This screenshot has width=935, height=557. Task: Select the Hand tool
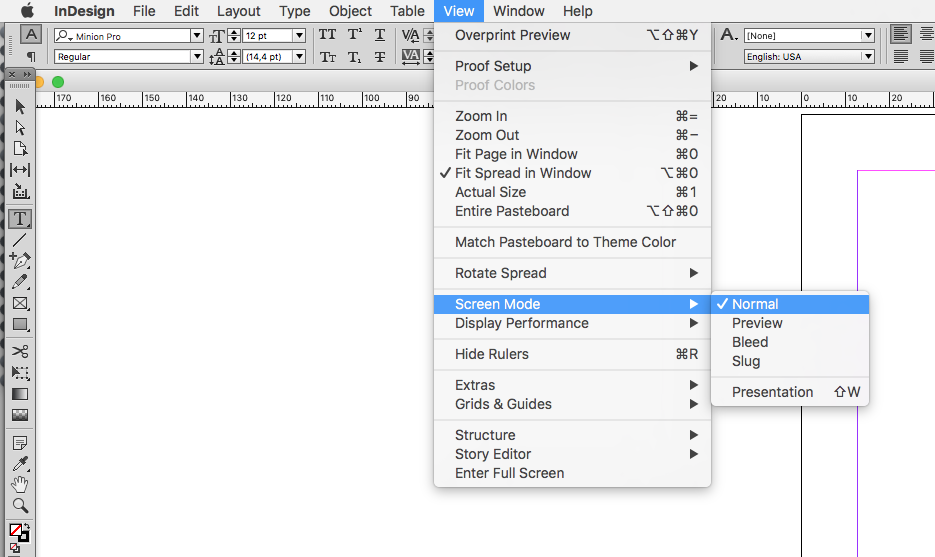pyautogui.click(x=20, y=485)
